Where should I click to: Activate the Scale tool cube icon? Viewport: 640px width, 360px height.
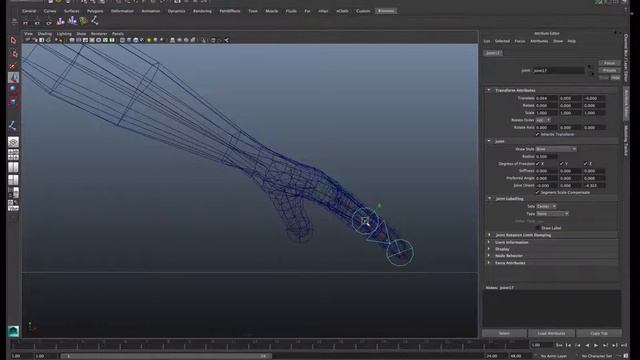13,102
